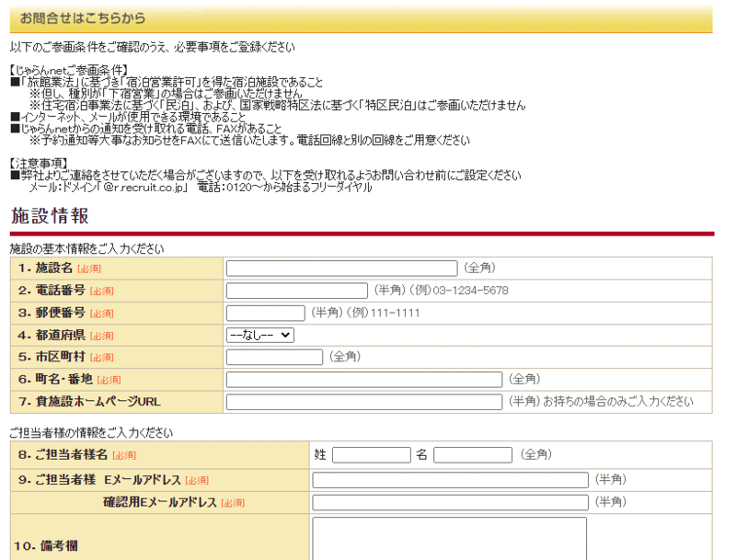736x560 pixels.
Task: Click the 貴施設ホームページURL field
Action: click(363, 402)
